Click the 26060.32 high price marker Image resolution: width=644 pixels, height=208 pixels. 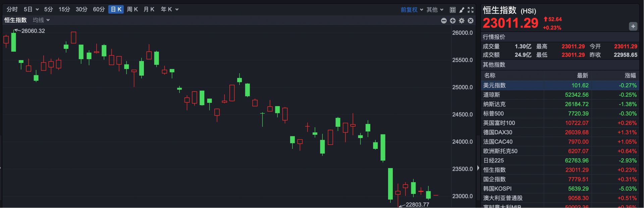click(33, 31)
